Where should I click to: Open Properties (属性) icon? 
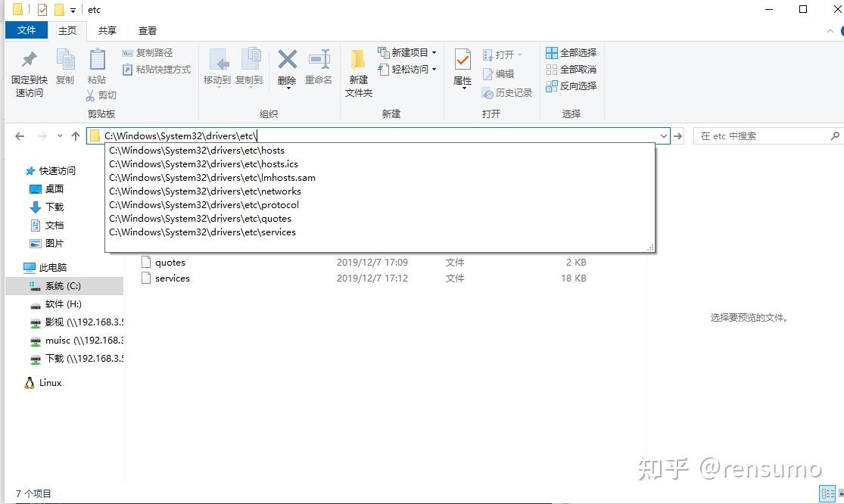pos(462,59)
